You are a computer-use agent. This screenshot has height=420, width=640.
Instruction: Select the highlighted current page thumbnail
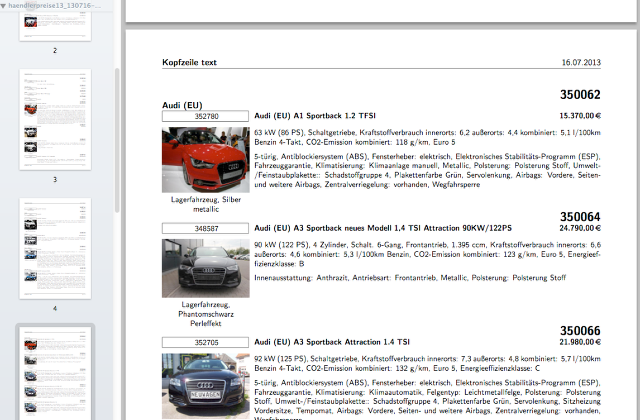pos(54,373)
